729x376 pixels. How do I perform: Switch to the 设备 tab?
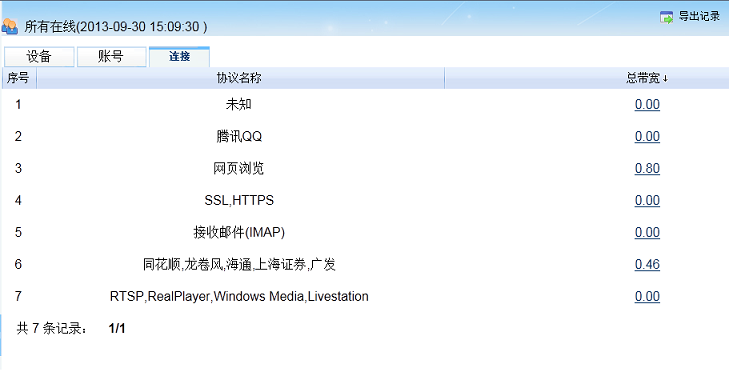click(x=39, y=57)
